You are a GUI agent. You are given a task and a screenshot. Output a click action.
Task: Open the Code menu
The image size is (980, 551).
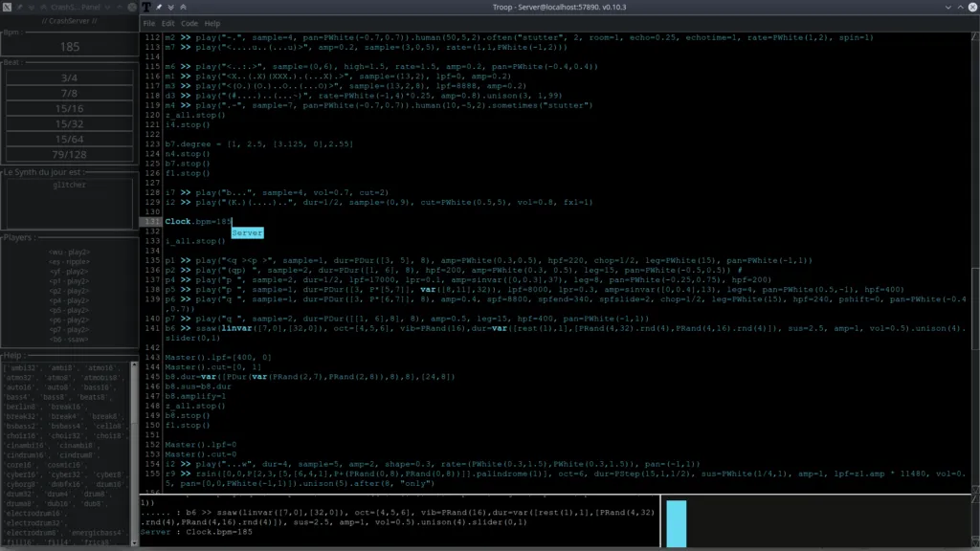[189, 24]
